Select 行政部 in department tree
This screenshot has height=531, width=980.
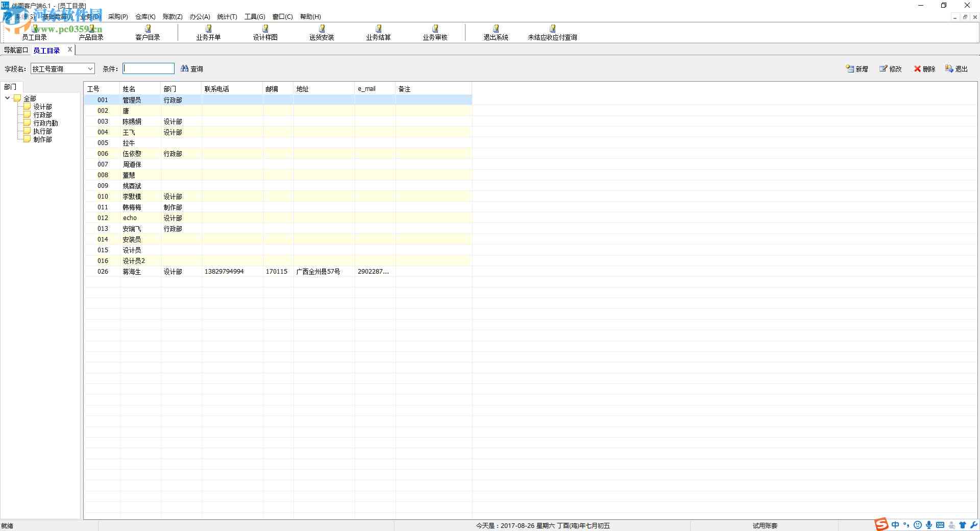point(42,115)
